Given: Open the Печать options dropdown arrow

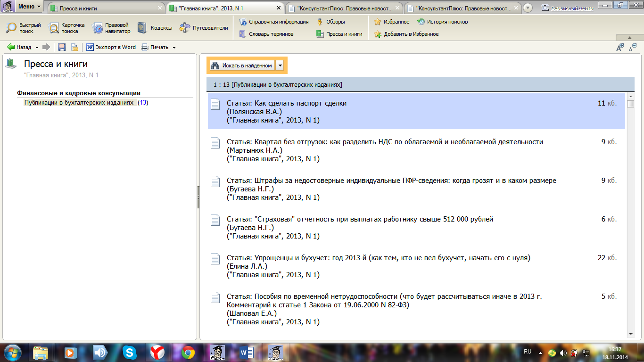Looking at the screenshot, I should [174, 48].
